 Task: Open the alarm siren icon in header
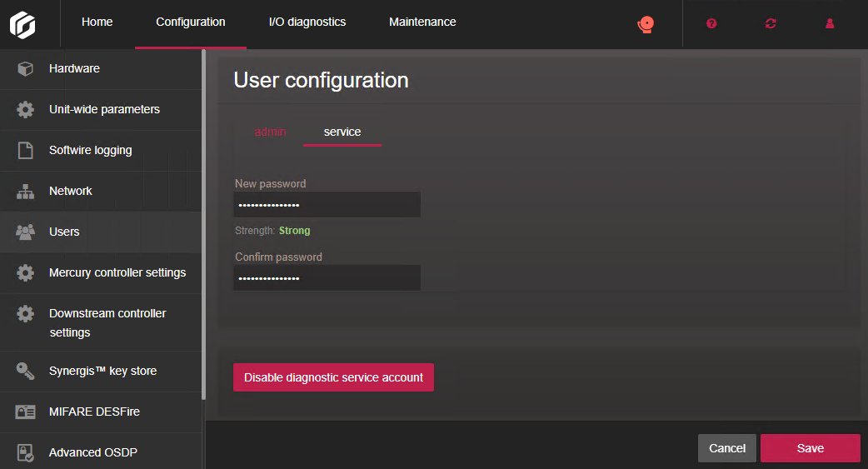pos(646,23)
